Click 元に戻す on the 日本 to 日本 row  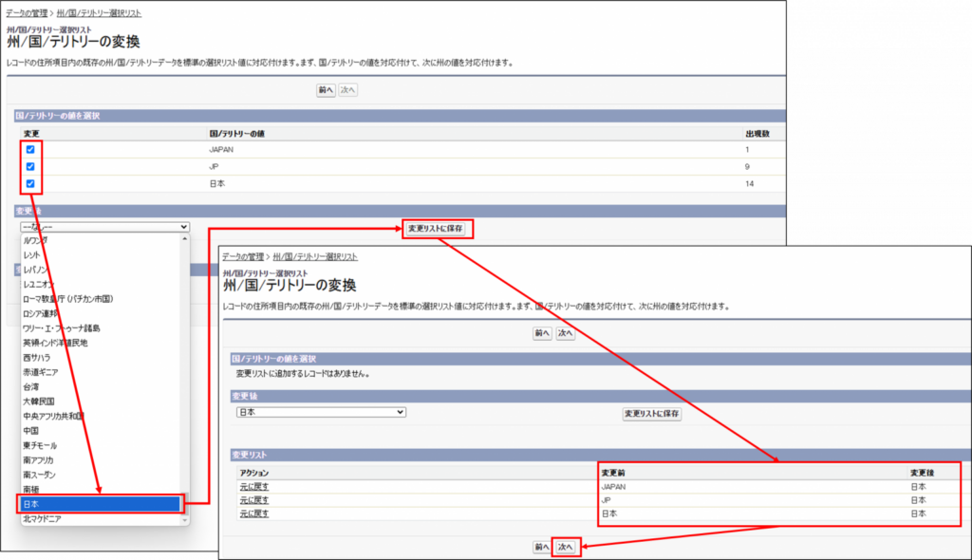click(x=253, y=513)
